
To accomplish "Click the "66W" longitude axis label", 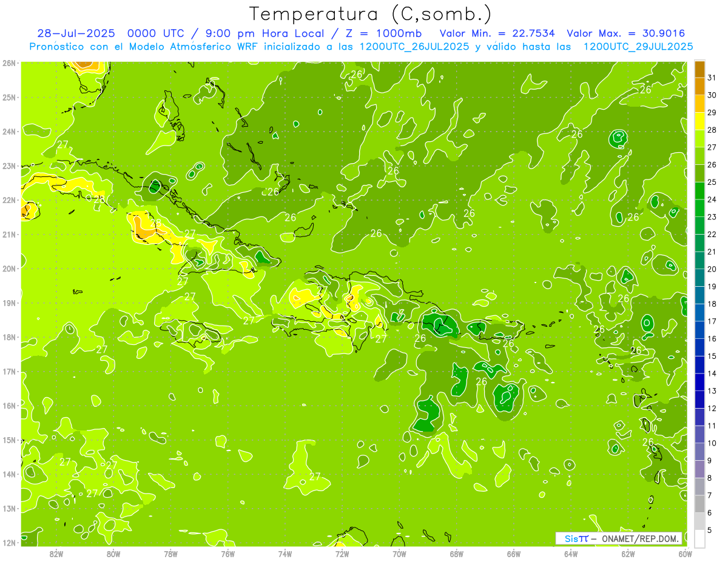I will click(514, 554).
